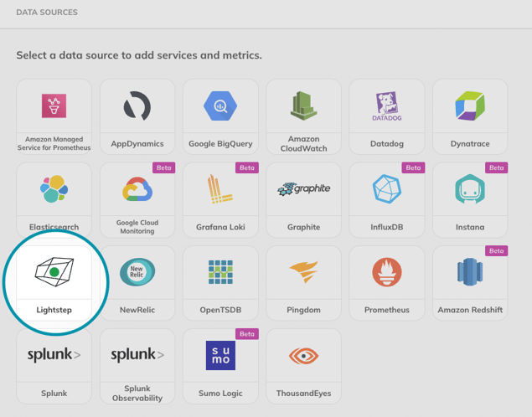Viewport: 532px width, 417px height.
Task: Click the "Dynatrace" card label
Action: click(470, 144)
